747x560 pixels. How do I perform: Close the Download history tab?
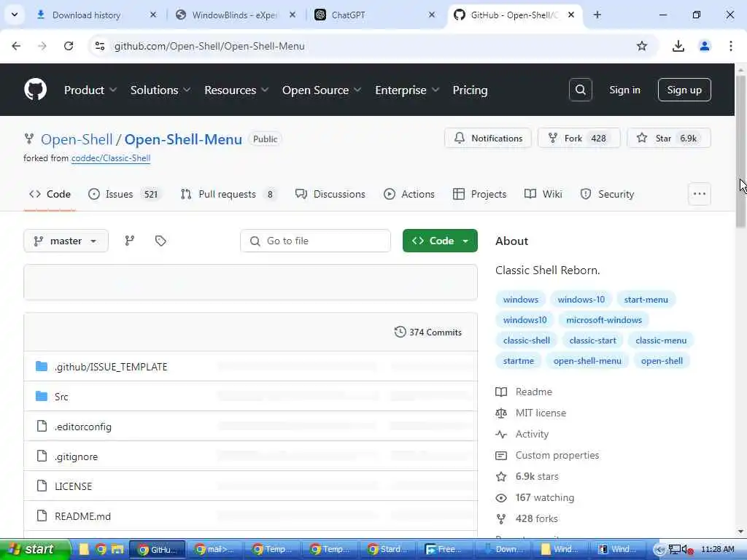pyautogui.click(x=153, y=15)
